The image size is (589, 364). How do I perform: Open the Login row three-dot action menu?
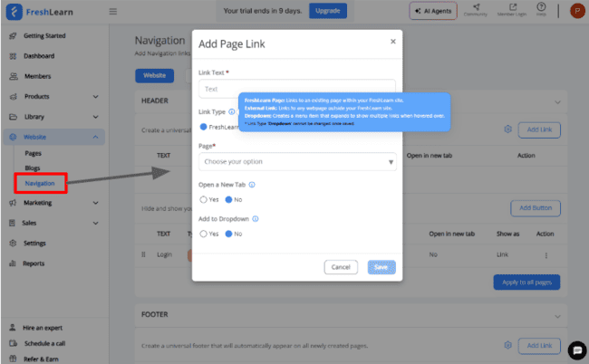pos(546,255)
